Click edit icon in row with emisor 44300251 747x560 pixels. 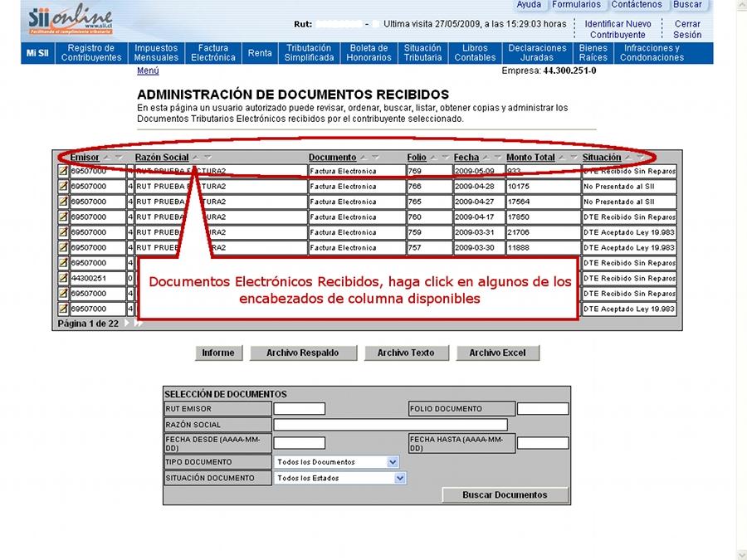pyautogui.click(x=63, y=278)
